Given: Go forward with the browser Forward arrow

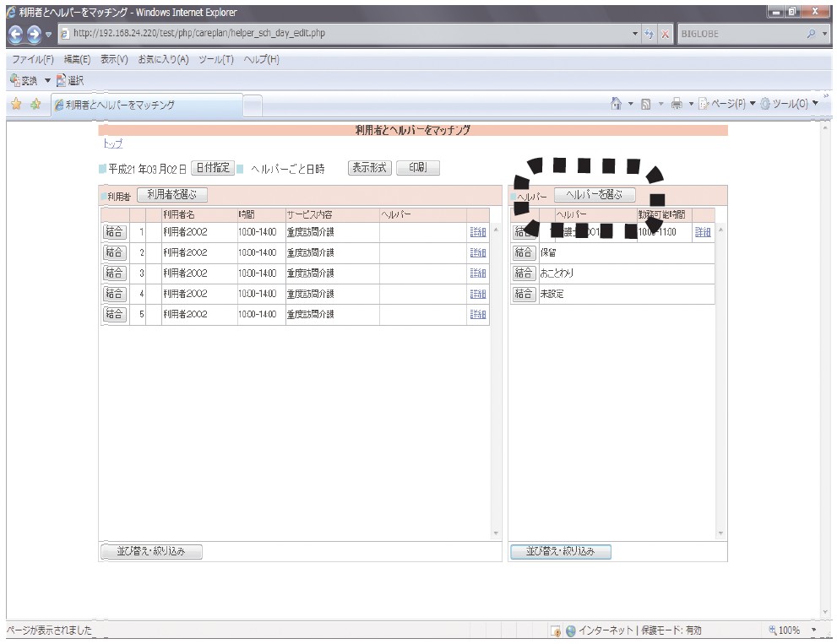Looking at the screenshot, I should click(x=34, y=35).
